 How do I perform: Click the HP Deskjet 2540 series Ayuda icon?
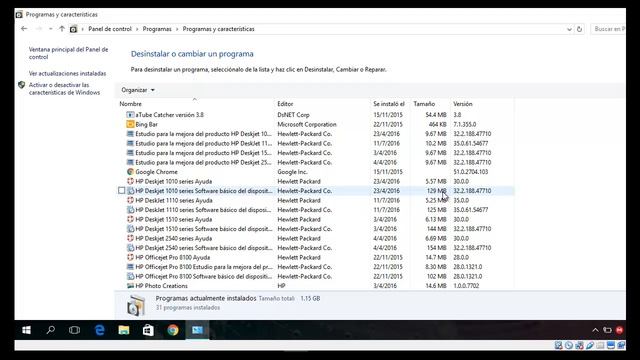click(x=130, y=238)
